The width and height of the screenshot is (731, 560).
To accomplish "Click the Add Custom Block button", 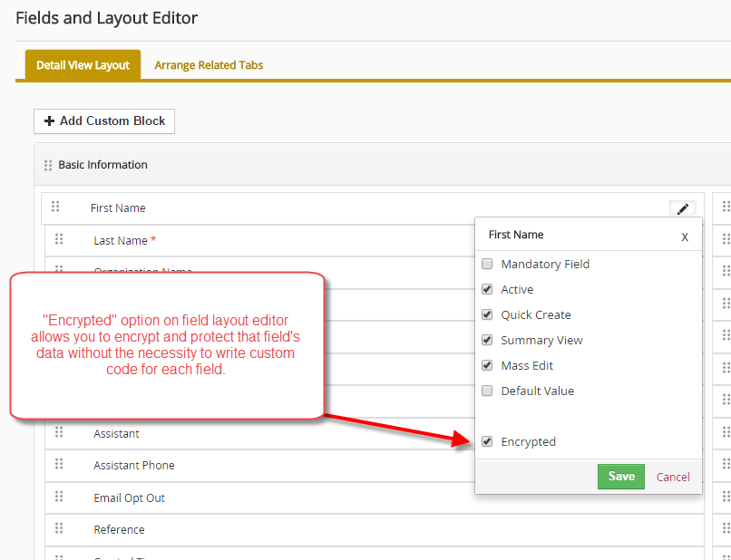I will [104, 121].
